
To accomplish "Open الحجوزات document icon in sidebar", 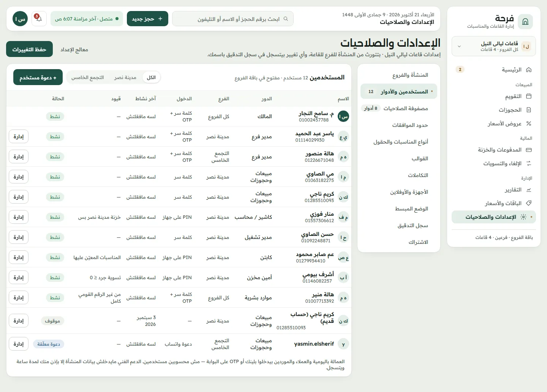I will pos(529,110).
